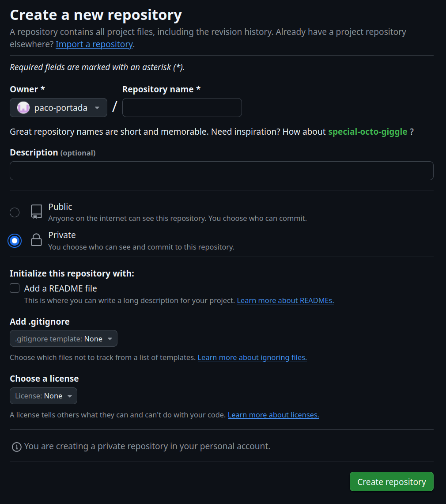Click the Add a README file label
Image resolution: width=446 pixels, height=504 pixels.
click(x=60, y=288)
